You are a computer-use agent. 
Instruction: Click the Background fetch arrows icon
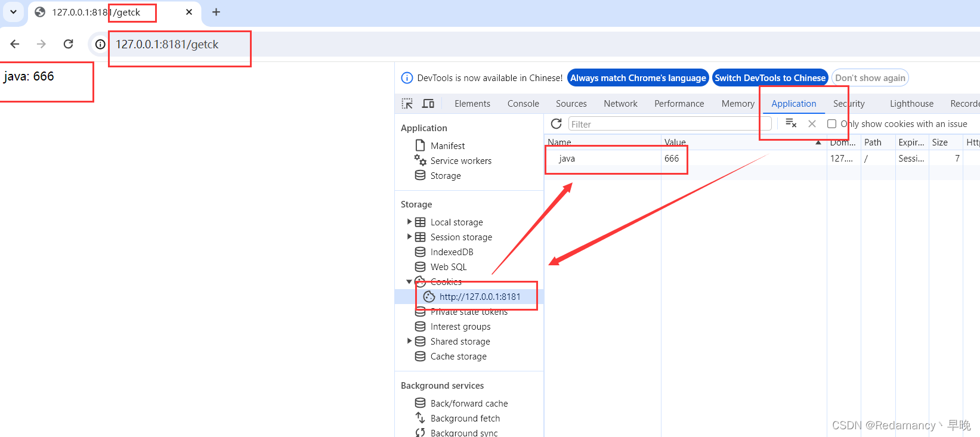click(x=420, y=418)
